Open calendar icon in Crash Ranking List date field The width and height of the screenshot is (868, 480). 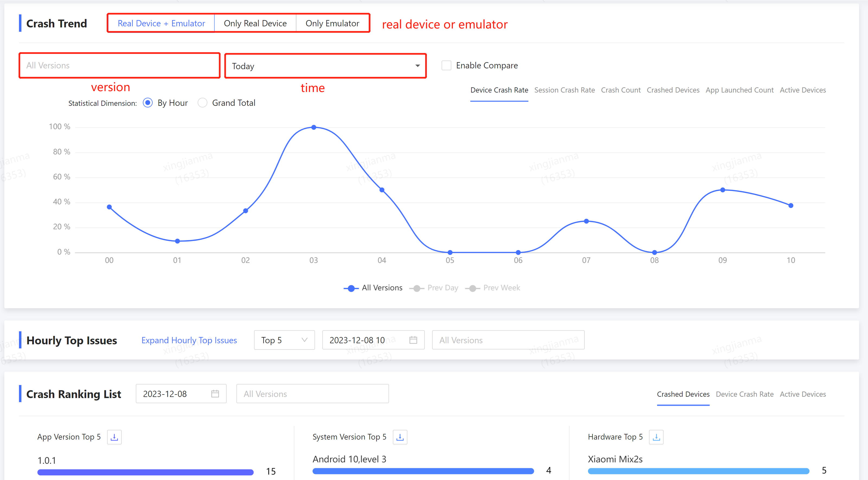[x=215, y=394]
